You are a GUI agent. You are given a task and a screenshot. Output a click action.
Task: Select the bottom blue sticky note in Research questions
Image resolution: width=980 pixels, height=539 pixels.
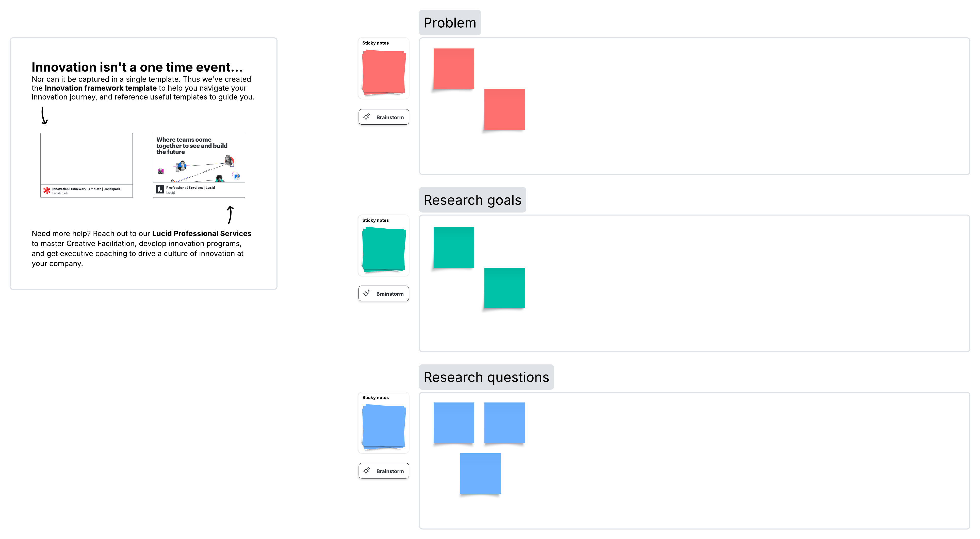pyautogui.click(x=480, y=473)
